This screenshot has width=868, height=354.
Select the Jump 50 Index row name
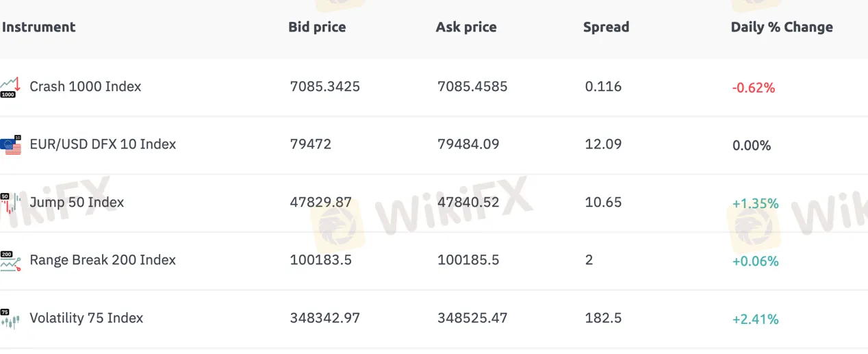[x=77, y=203]
